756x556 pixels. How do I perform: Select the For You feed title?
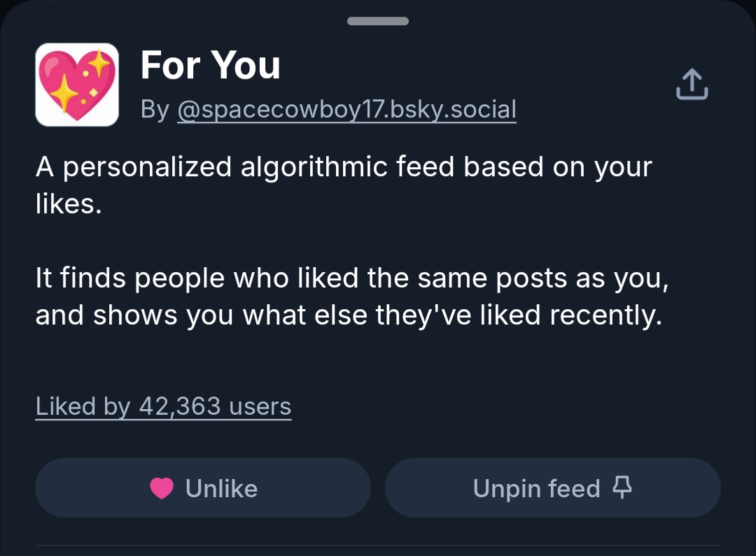tap(211, 66)
